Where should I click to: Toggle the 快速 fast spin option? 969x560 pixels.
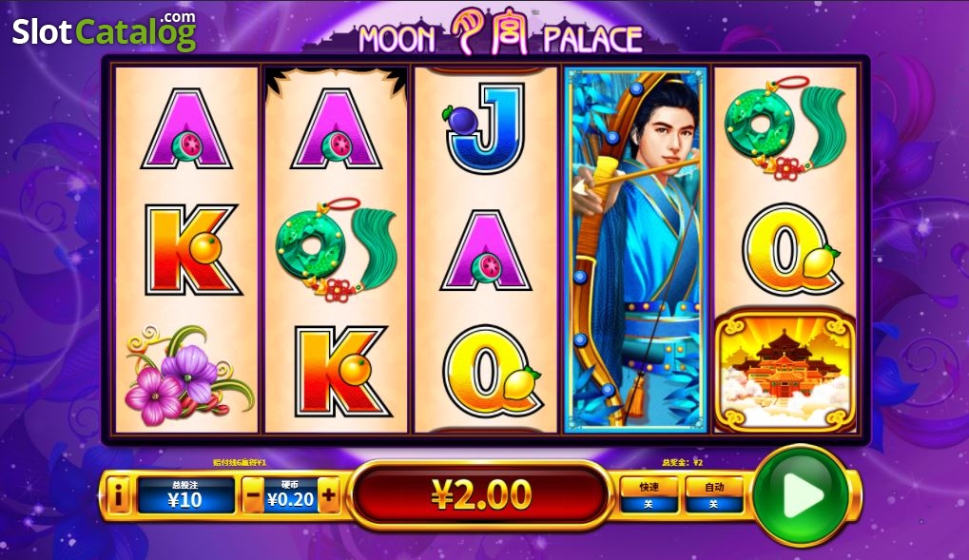(x=649, y=495)
